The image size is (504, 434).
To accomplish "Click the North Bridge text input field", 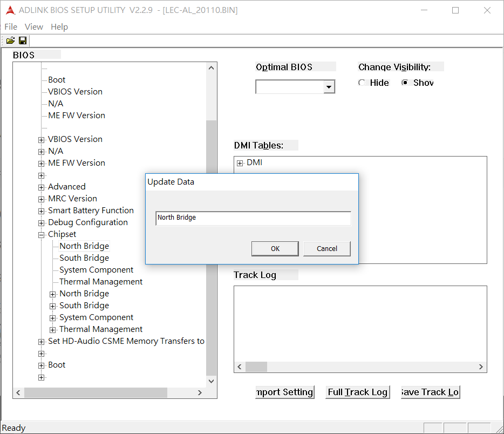I will coord(253,218).
